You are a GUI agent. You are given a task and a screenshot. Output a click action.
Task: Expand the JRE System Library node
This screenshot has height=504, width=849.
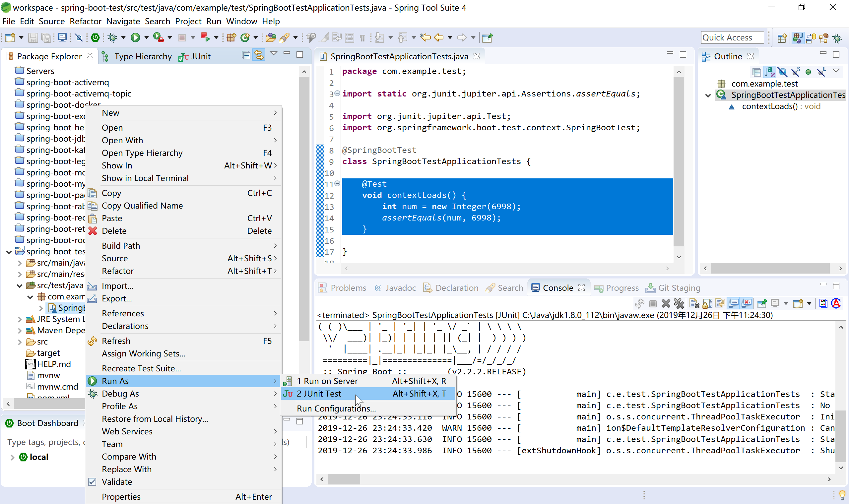[x=20, y=319]
